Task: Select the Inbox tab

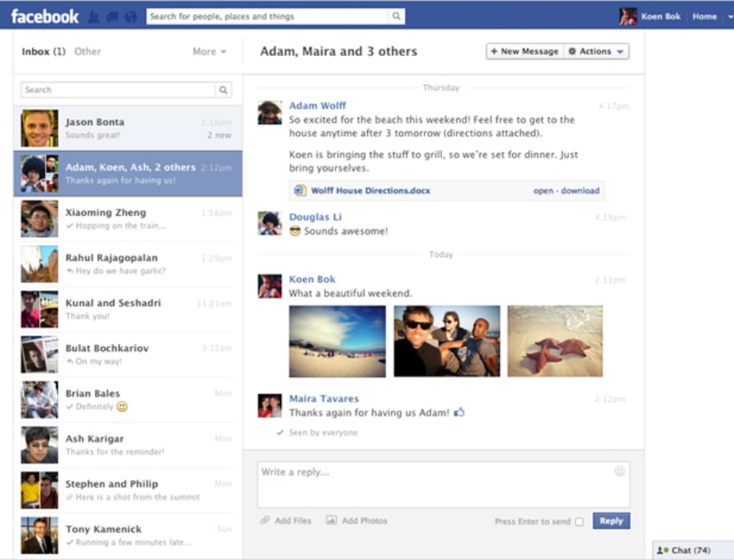Action: (42, 52)
